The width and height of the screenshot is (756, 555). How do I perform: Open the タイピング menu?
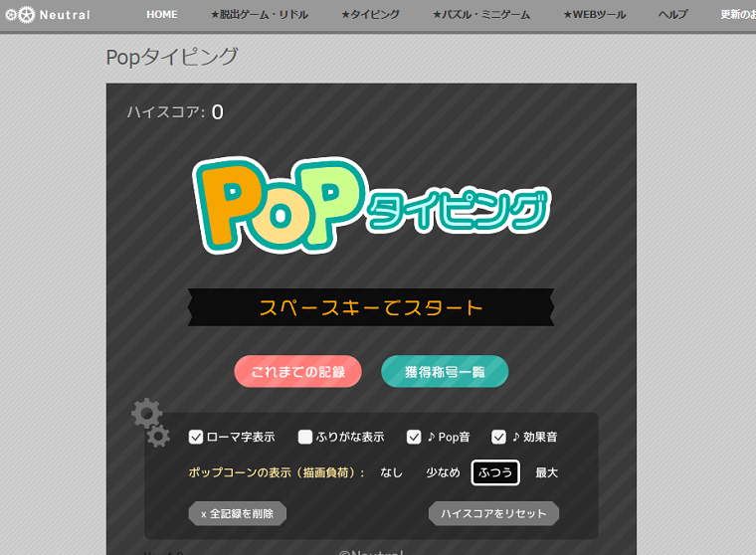pyautogui.click(x=370, y=15)
